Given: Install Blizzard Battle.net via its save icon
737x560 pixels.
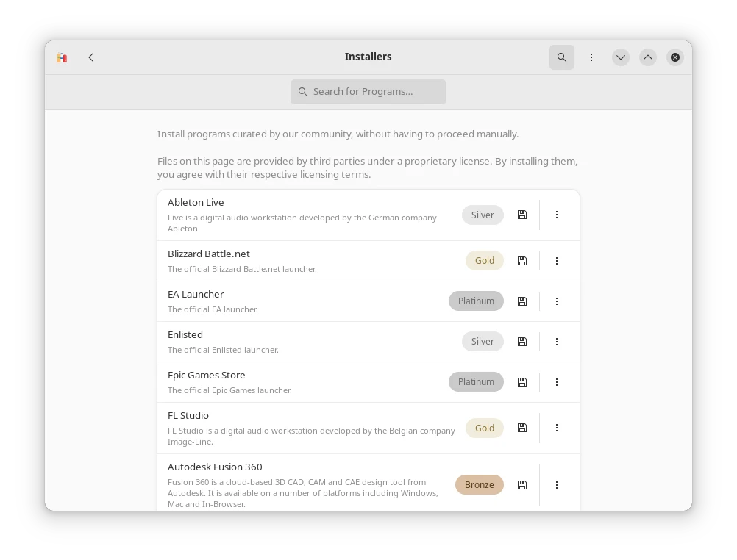Looking at the screenshot, I should pyautogui.click(x=522, y=261).
